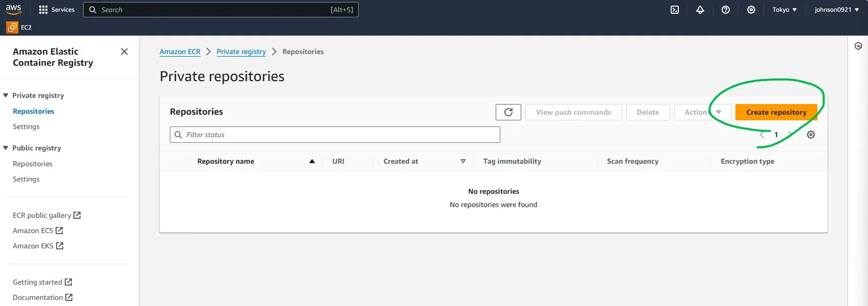Click the Getting started external link icon
The image size is (868, 306).
[x=68, y=282]
